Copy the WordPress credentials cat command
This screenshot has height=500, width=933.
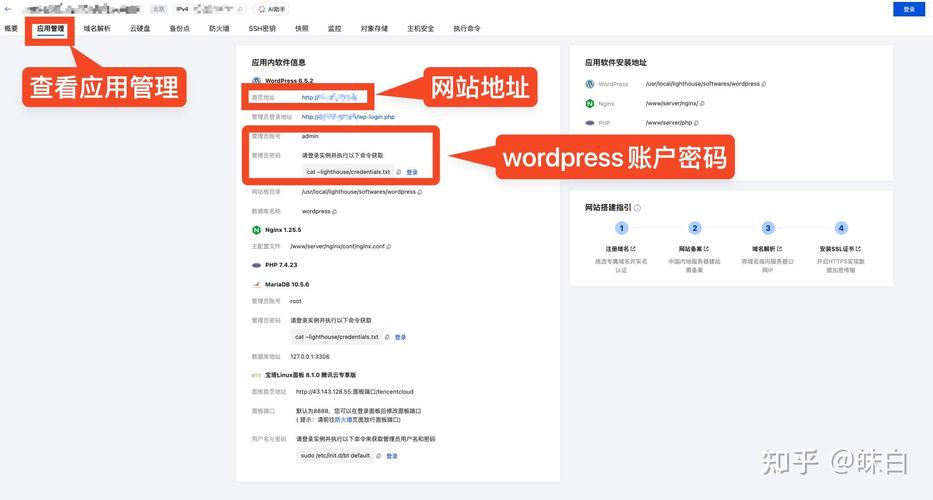399,172
